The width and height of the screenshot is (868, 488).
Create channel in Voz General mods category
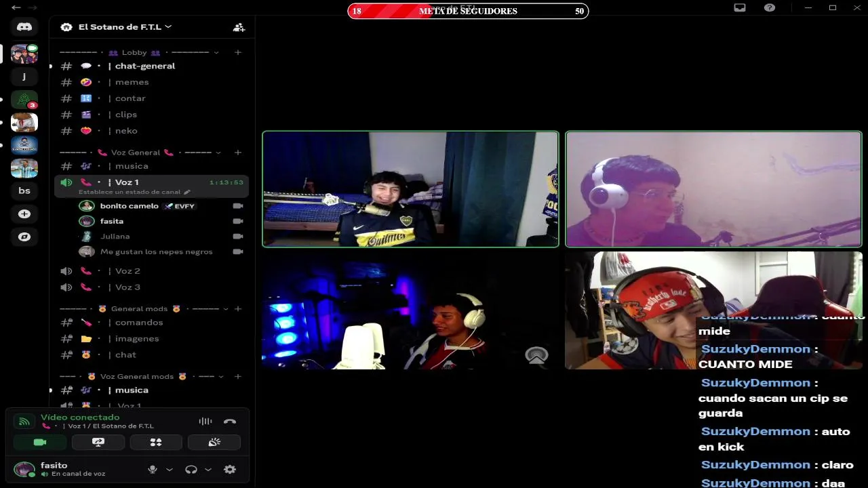(x=237, y=376)
